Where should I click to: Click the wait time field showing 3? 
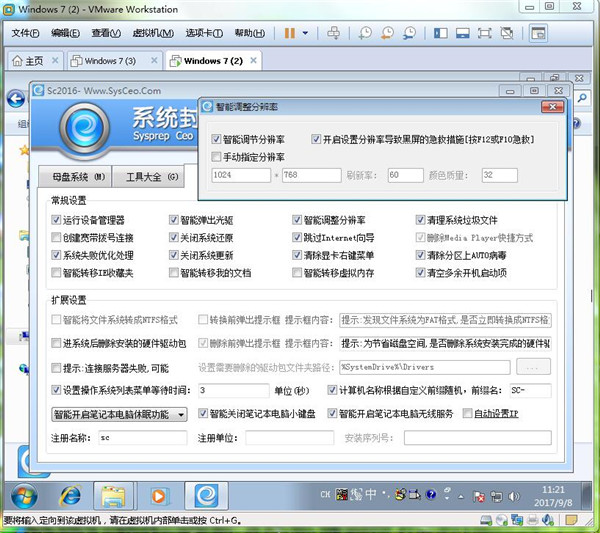tap(233, 391)
